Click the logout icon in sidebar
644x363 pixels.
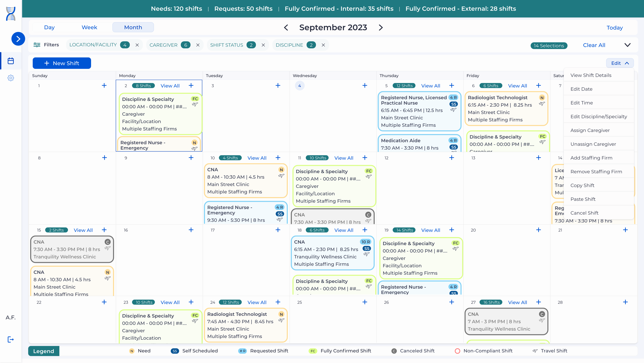[11, 339]
